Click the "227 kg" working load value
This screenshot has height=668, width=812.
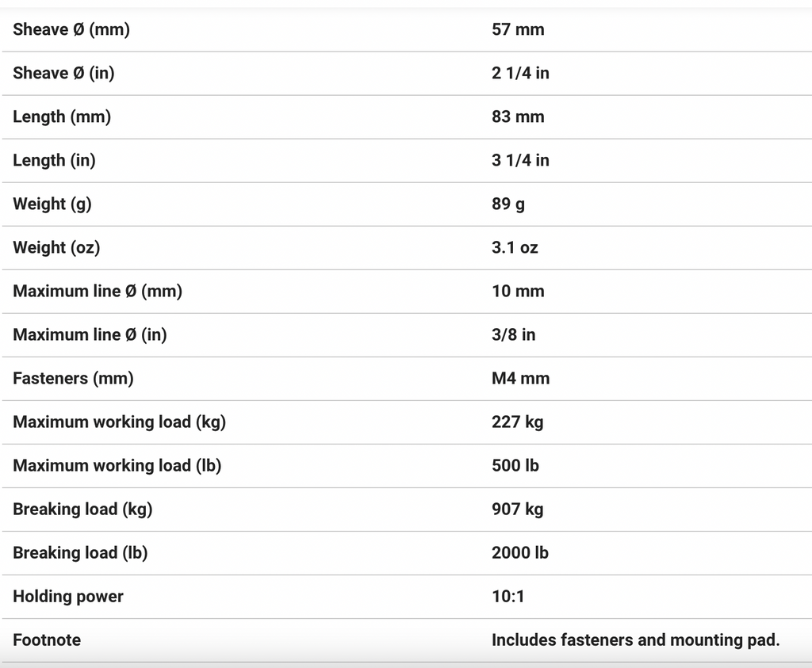click(517, 422)
